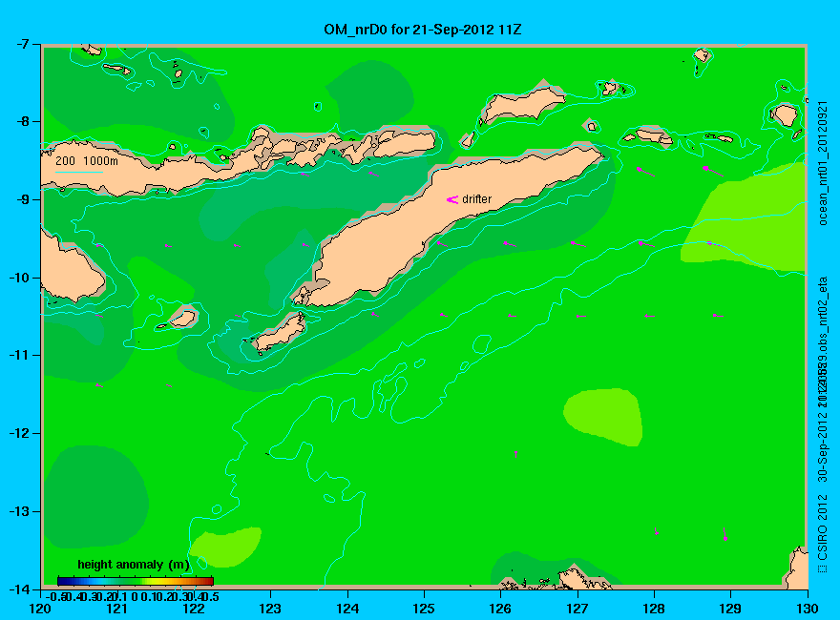This screenshot has width=840, height=620.
Task: Click longitude axis label 120
Action: [40, 609]
